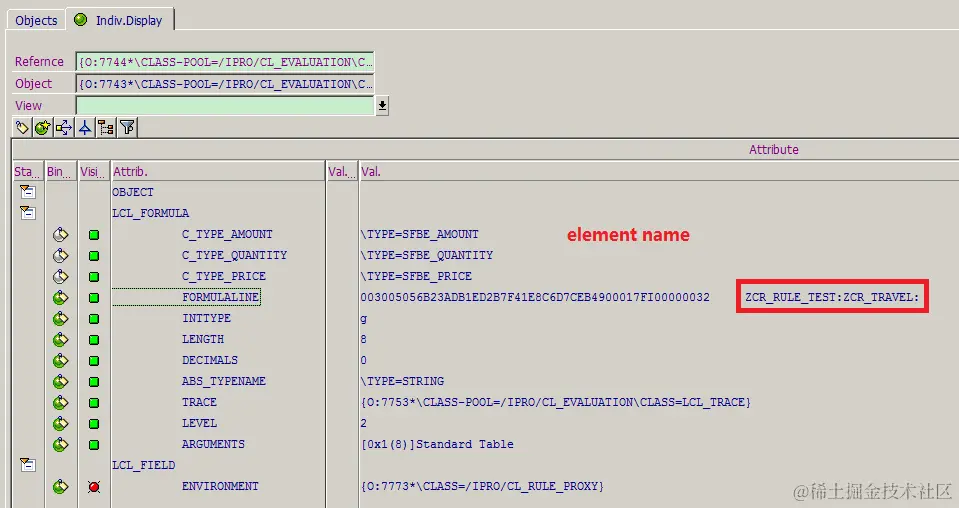Click the binding icon of DECIMALS row
The width and height of the screenshot is (959, 508).
pos(60,360)
